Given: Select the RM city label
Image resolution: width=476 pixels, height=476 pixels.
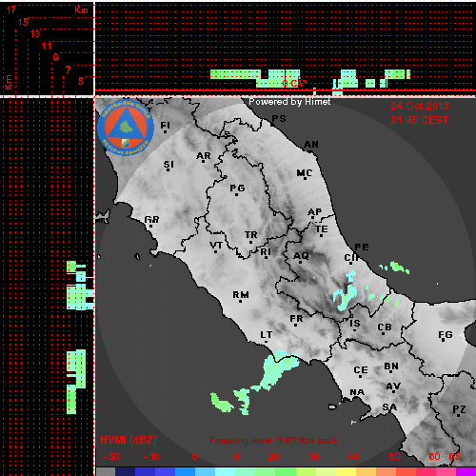Looking at the screenshot, I should 241,295.
